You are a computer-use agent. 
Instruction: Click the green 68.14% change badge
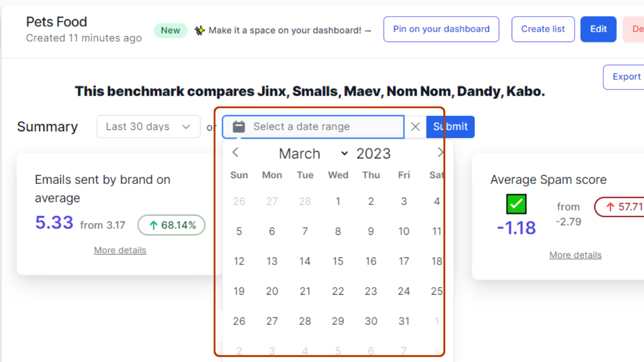[172, 225]
